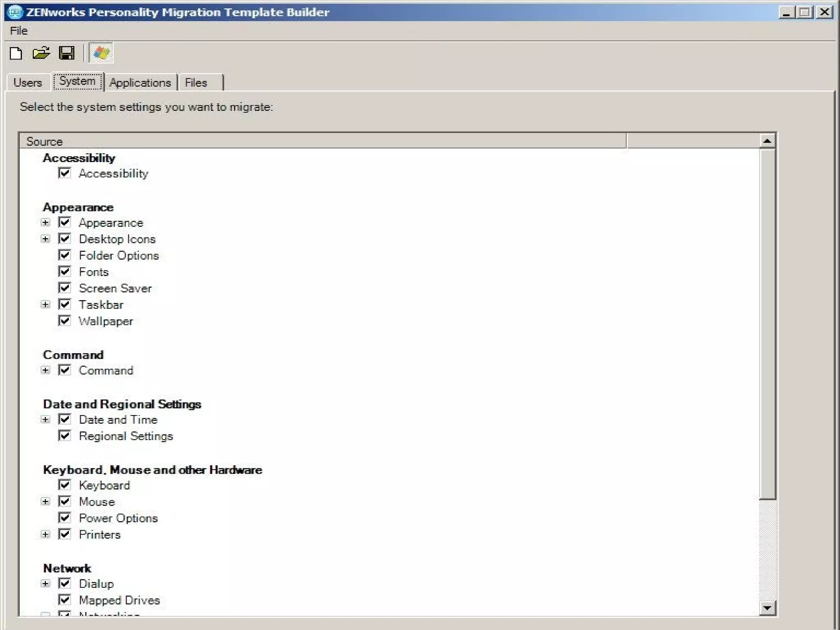
Task: Click the scrollbar down arrow
Action: [767, 607]
